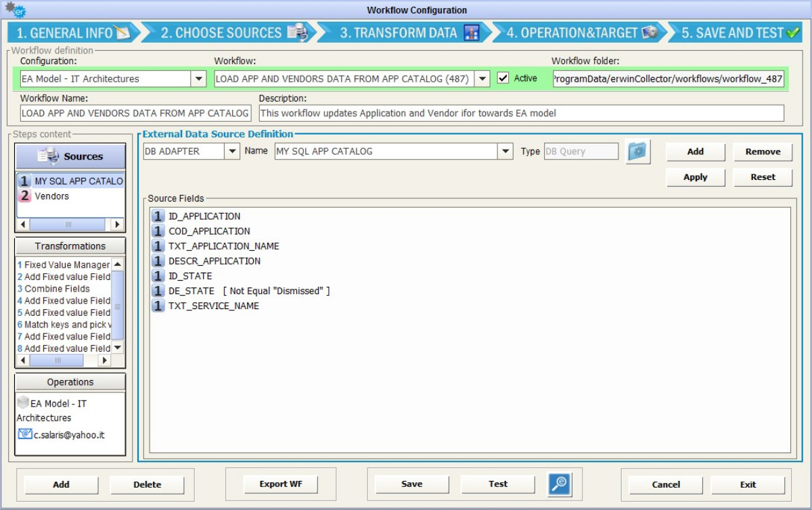Click the number 1 icon beside DESCR_APPLICATION

click(x=158, y=261)
